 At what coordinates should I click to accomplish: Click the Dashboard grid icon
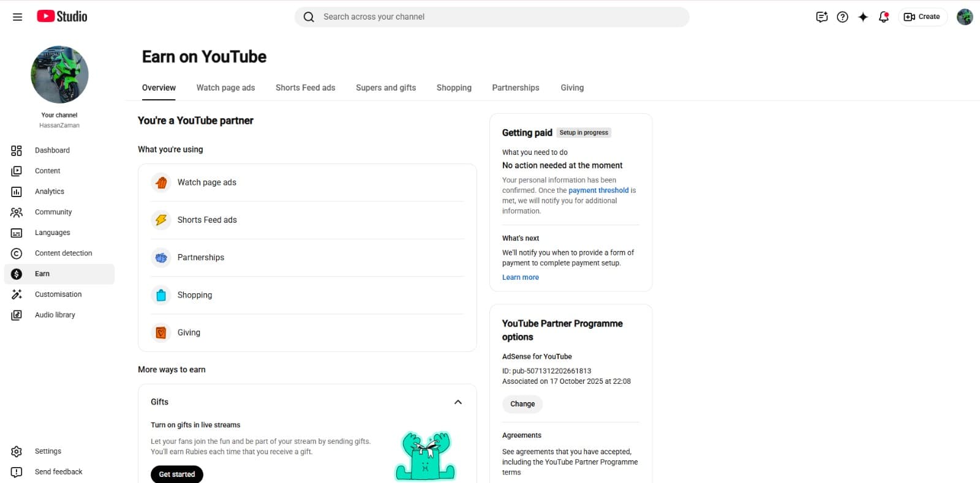[17, 151]
